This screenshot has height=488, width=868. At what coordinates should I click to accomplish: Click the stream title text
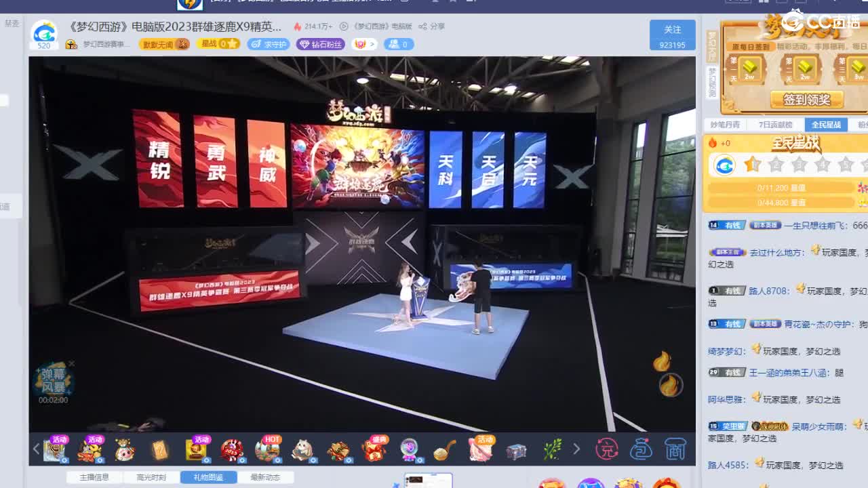(175, 26)
